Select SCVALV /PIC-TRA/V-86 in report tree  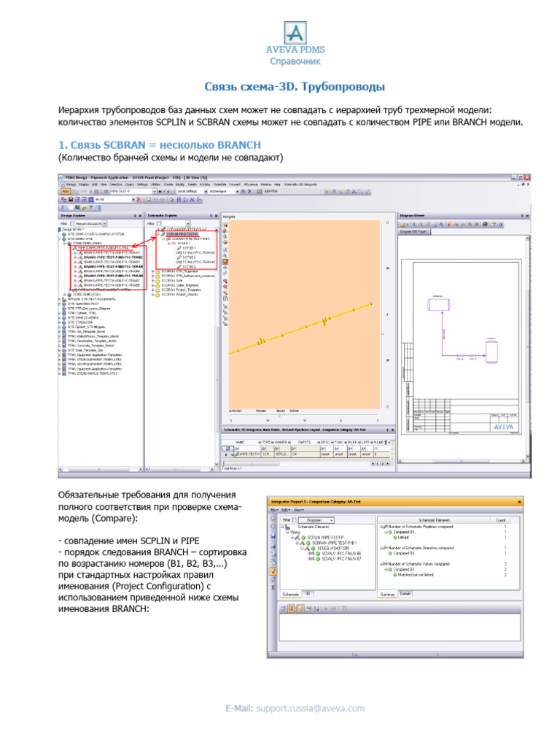click(341, 554)
